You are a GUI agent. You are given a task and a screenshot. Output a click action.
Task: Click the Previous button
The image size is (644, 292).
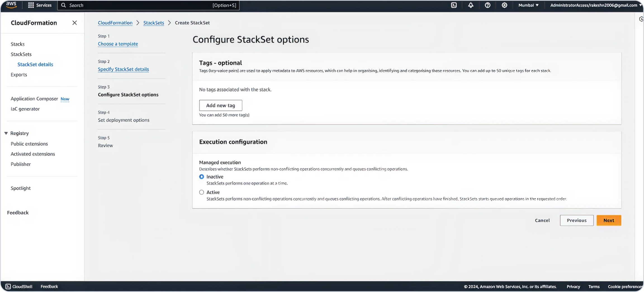point(576,220)
